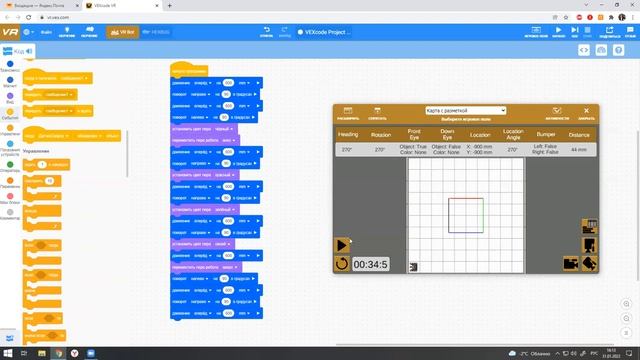Hide the playground window with Спрятать

click(x=377, y=113)
